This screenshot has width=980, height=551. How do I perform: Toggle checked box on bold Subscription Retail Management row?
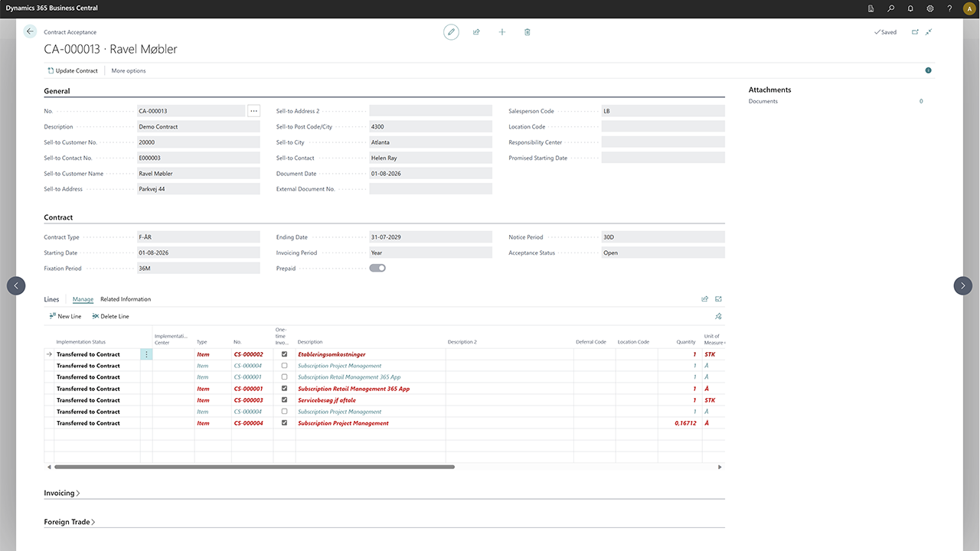coord(285,389)
